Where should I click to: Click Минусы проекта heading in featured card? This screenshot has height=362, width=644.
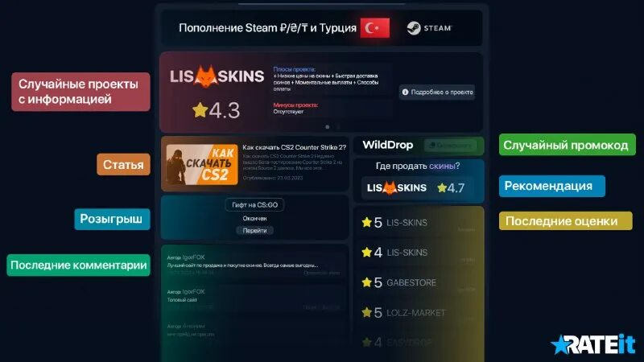(x=295, y=105)
